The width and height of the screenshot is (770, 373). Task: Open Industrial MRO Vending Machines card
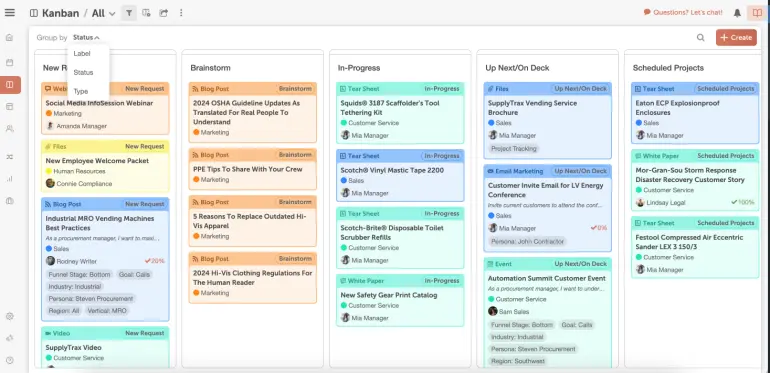click(105, 259)
